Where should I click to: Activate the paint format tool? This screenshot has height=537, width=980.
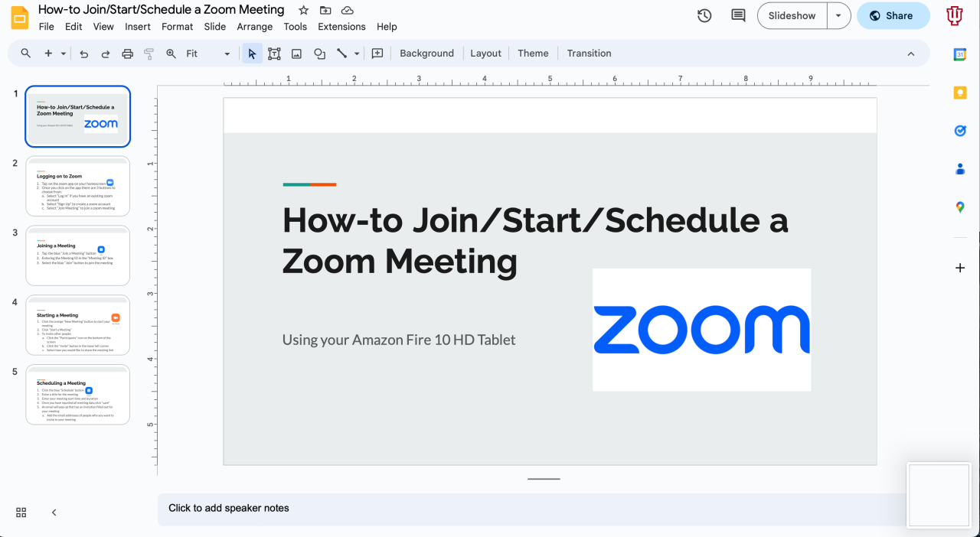149,54
